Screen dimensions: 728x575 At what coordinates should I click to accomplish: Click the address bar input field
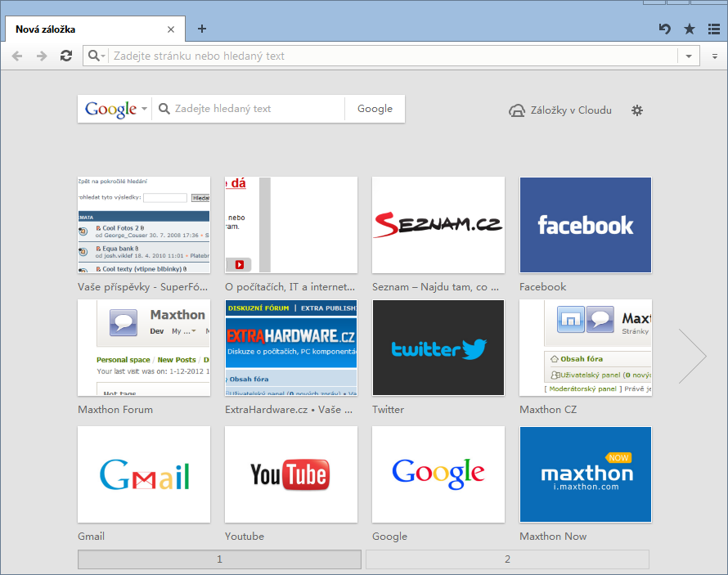click(393, 56)
